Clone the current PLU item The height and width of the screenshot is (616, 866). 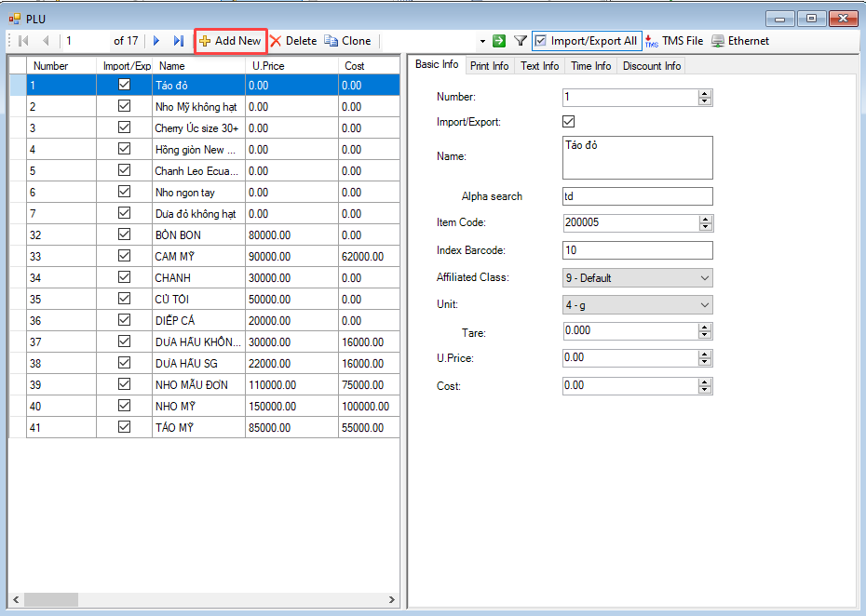point(347,41)
